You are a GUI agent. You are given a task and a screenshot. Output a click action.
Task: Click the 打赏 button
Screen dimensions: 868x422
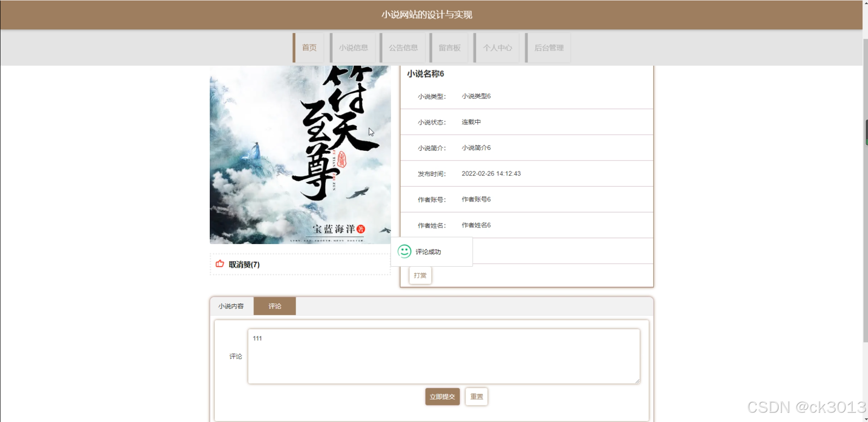(420, 275)
